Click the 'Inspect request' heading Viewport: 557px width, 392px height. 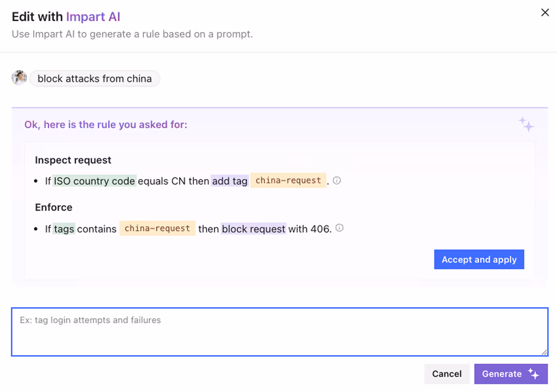tap(73, 160)
